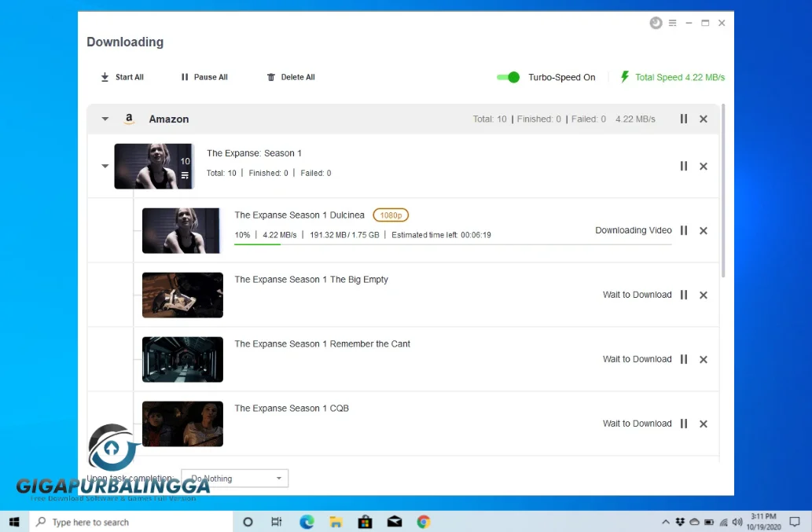Pause The Expanse Season 1 Dulcinea download
Image resolution: width=812 pixels, height=532 pixels.
click(683, 231)
